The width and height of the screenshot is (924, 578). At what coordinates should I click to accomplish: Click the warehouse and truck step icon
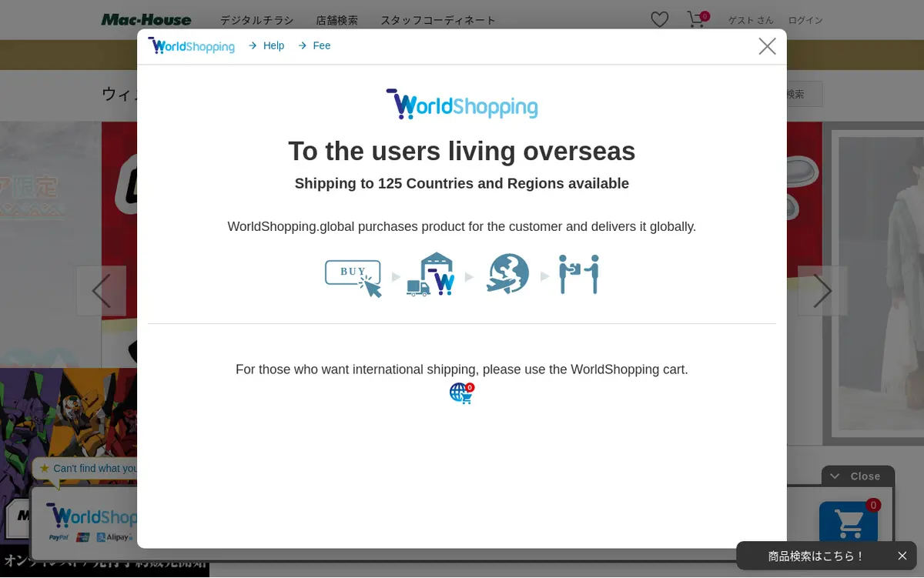(x=431, y=275)
